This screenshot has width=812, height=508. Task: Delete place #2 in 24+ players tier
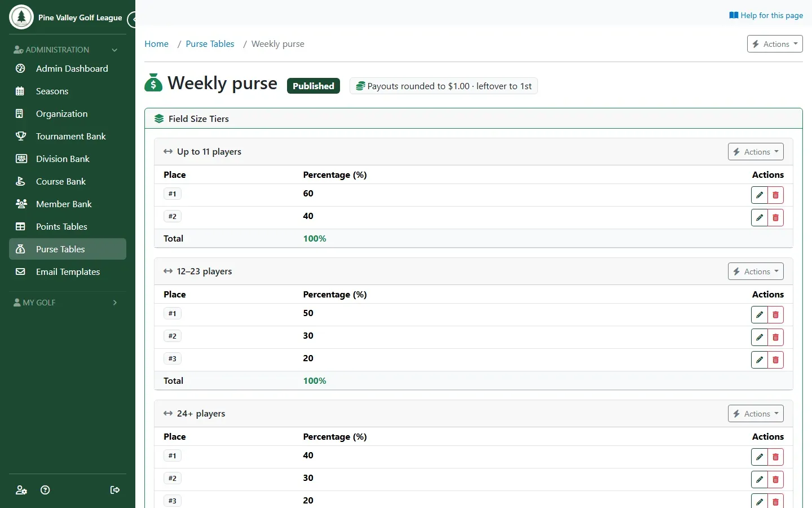pos(776,480)
